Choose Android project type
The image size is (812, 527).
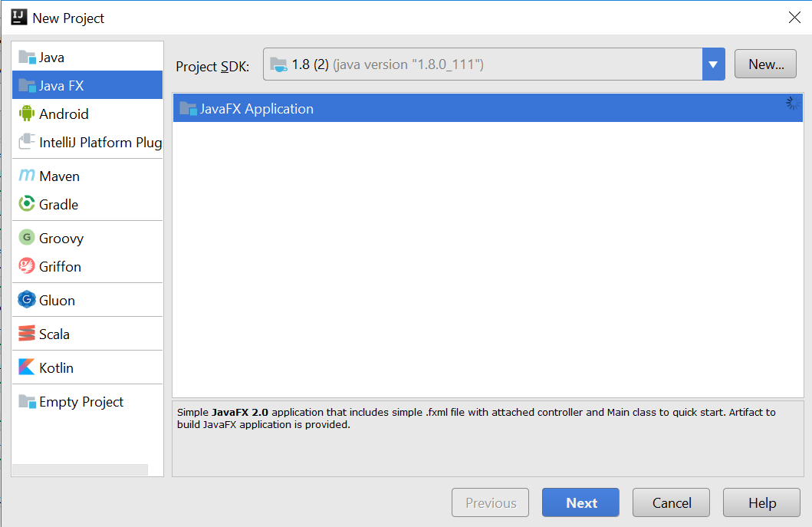point(87,114)
